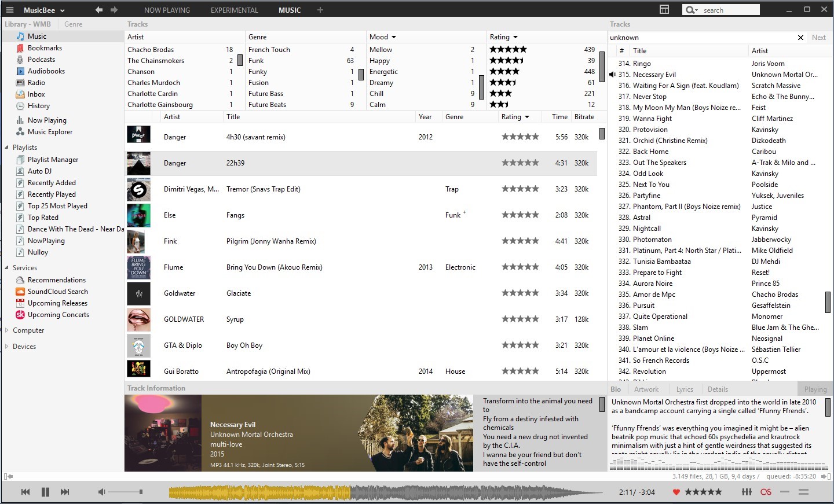Click Next above the right track list

818,37
